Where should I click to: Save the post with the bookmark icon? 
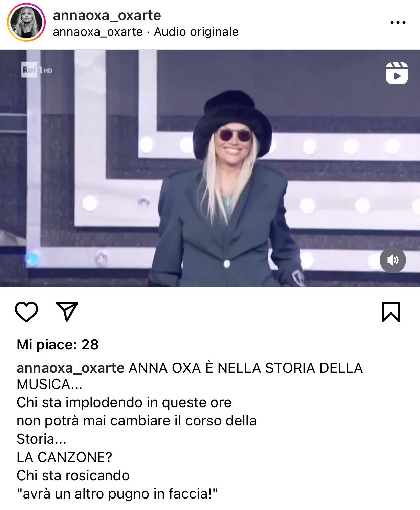[391, 311]
